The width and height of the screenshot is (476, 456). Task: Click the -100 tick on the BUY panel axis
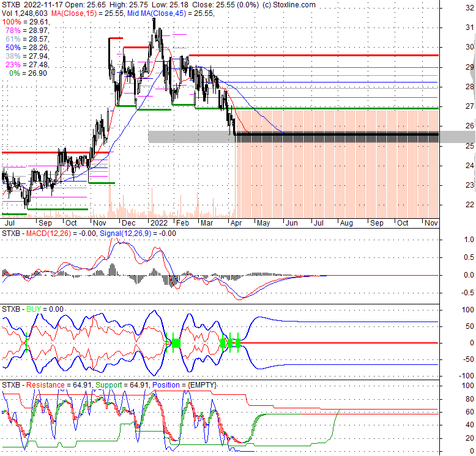click(x=467, y=376)
